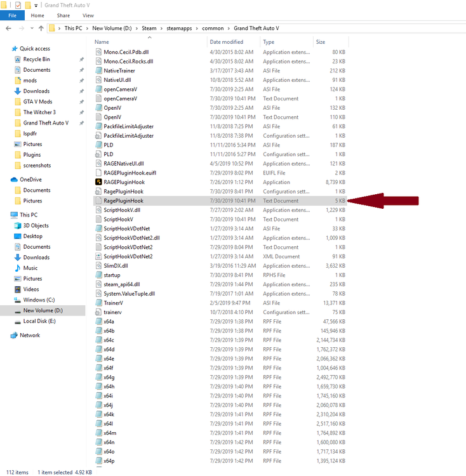Sort by Date modified column header
This screenshot has width=466, height=476.
tap(227, 42)
